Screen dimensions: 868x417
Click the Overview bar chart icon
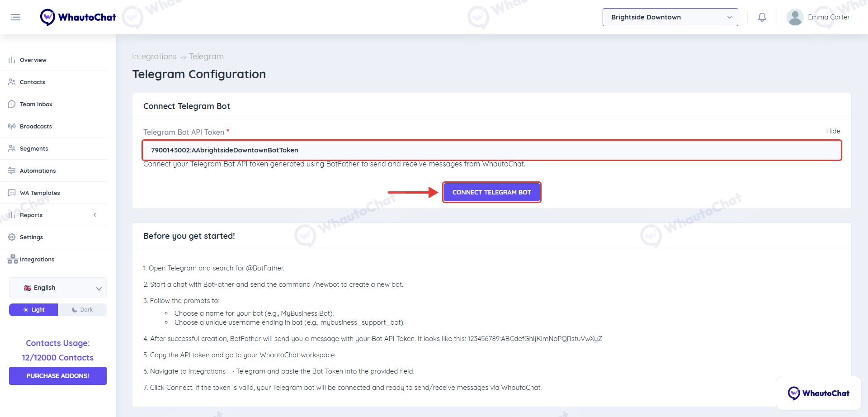(12, 60)
